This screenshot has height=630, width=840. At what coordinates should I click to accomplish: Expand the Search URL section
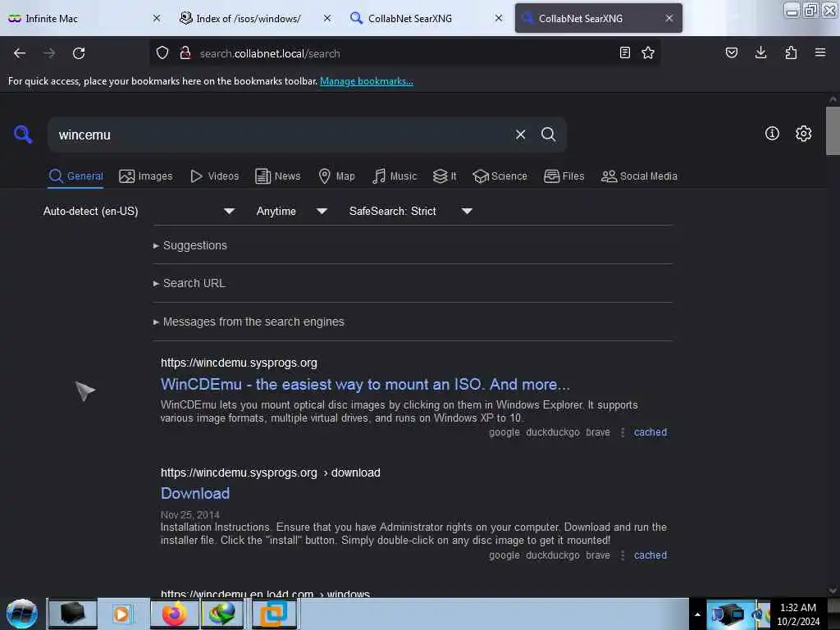189,283
